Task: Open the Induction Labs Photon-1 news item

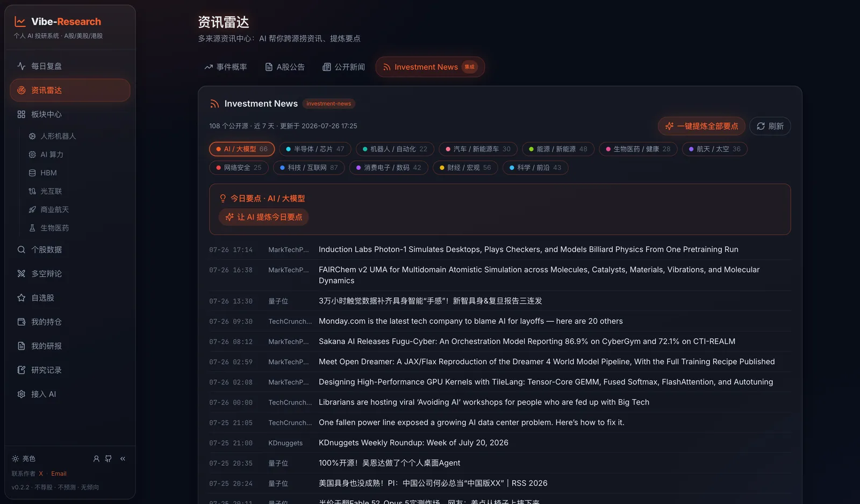Action: tap(500, 250)
